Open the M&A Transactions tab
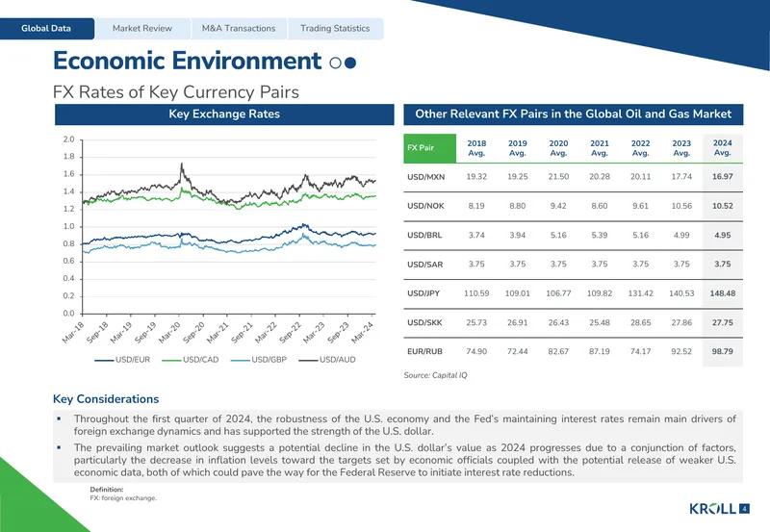Screen dimensions: 770x532 [239, 29]
